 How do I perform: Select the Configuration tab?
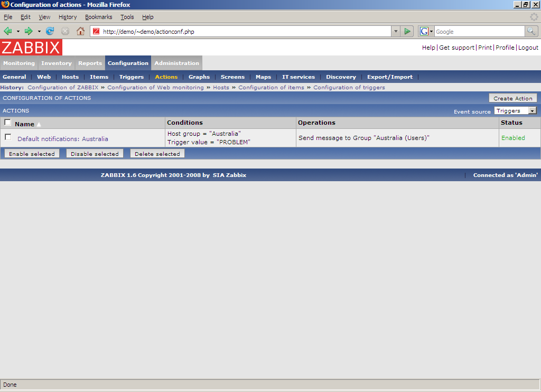point(128,63)
